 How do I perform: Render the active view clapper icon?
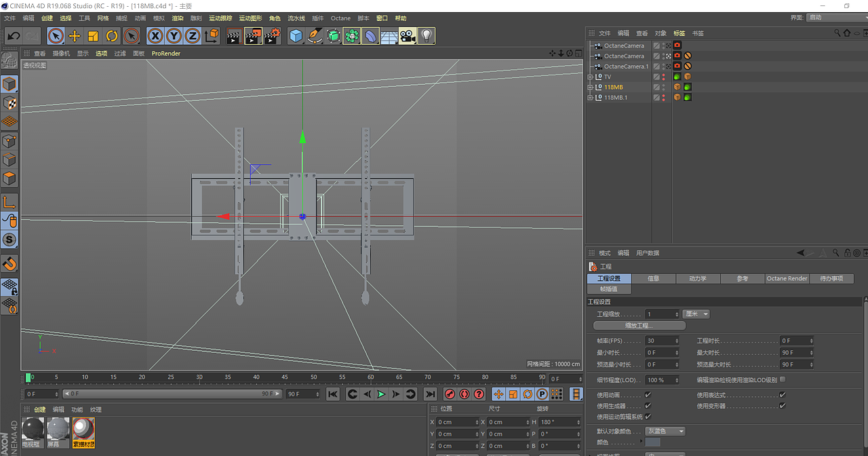coord(234,36)
